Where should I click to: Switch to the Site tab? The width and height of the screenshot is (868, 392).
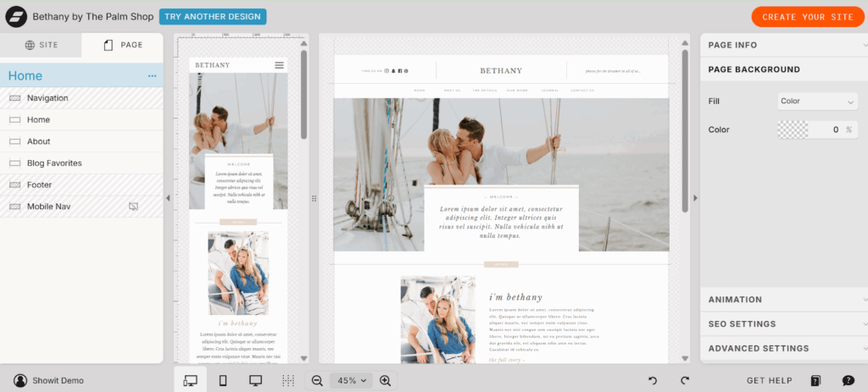pos(41,45)
